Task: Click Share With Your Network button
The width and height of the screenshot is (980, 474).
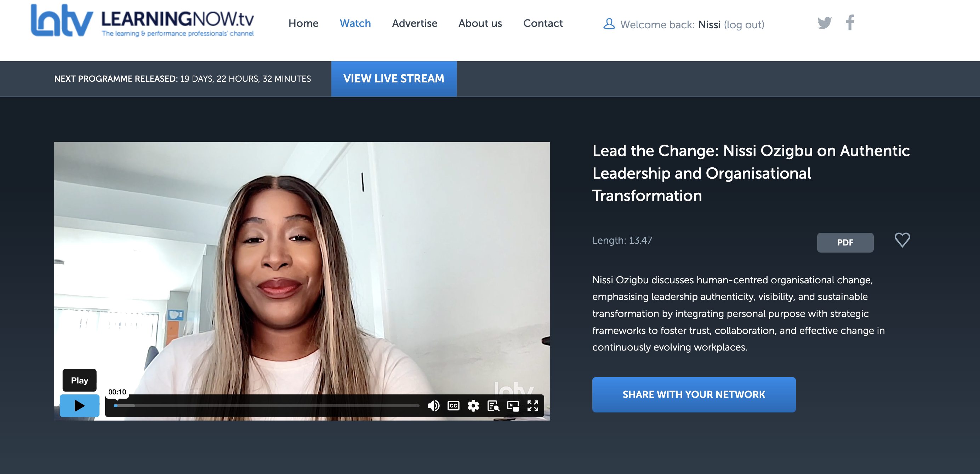Action: [x=694, y=394]
